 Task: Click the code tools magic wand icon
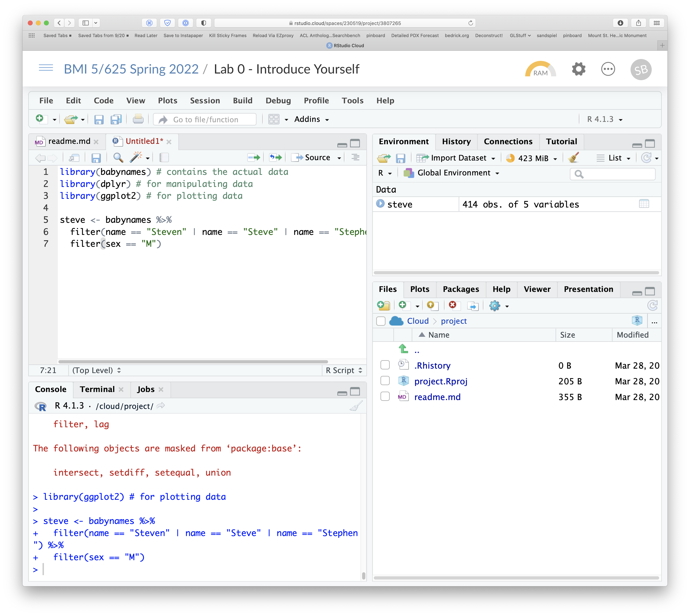[136, 157]
